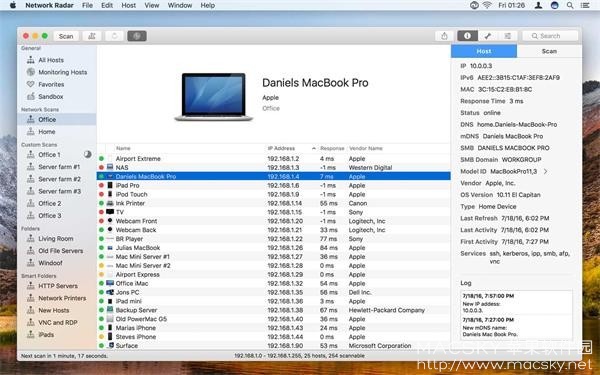Select the info inspector icon
600x375 pixels.
467,36
